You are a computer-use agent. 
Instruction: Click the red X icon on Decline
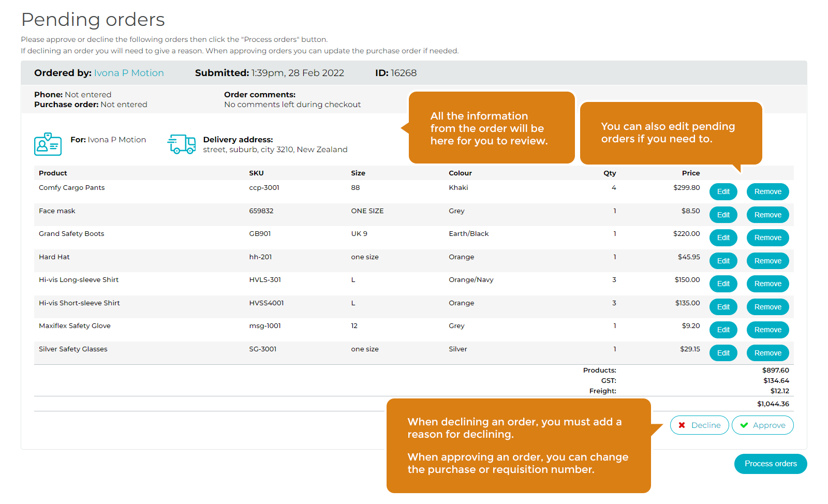682,425
